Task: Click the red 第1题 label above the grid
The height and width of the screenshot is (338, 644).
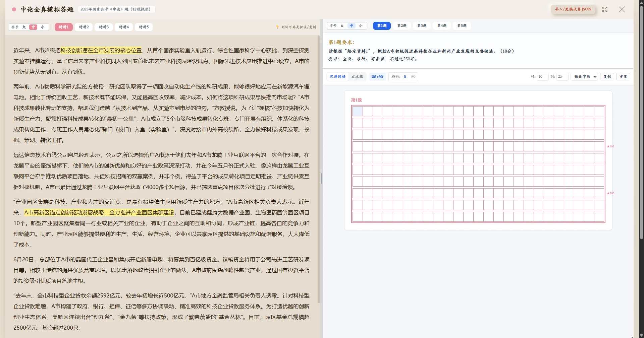Action: pos(356,100)
